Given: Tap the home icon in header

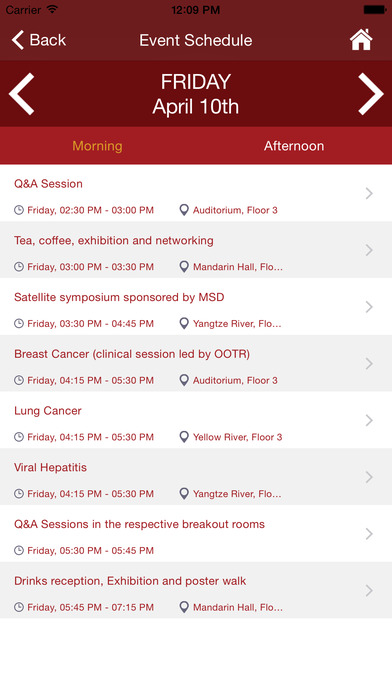Looking at the screenshot, I should point(361,40).
